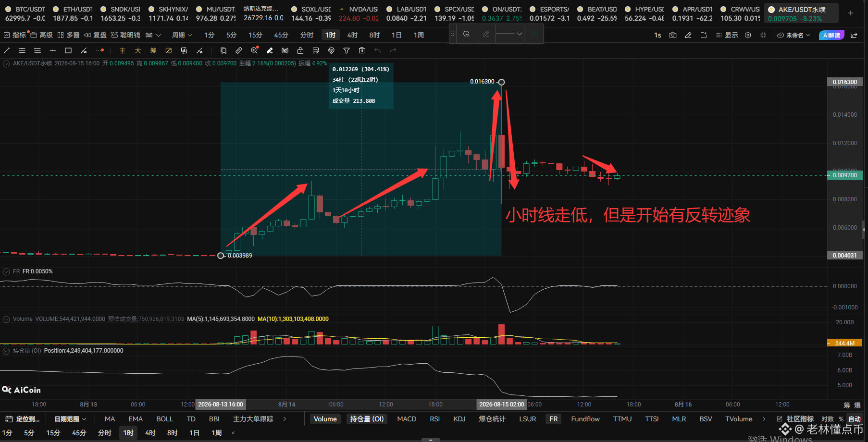Enable the BOLL overlay indicator

pos(165,419)
